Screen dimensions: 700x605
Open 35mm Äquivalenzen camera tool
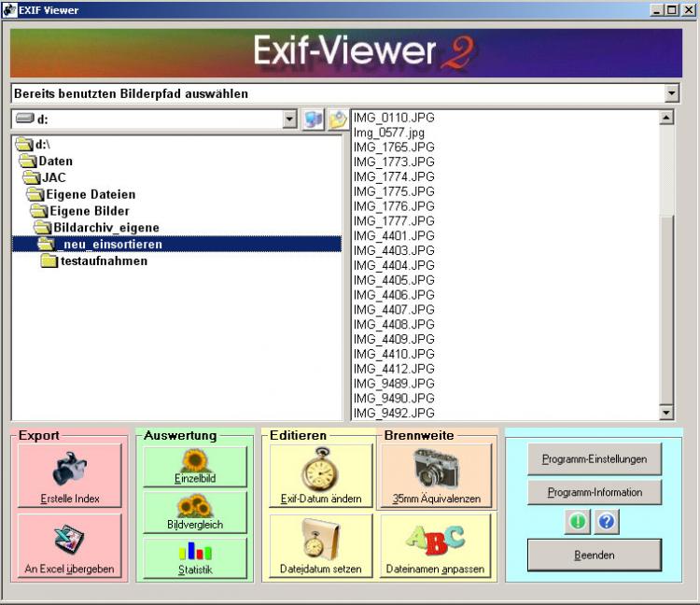coord(436,475)
